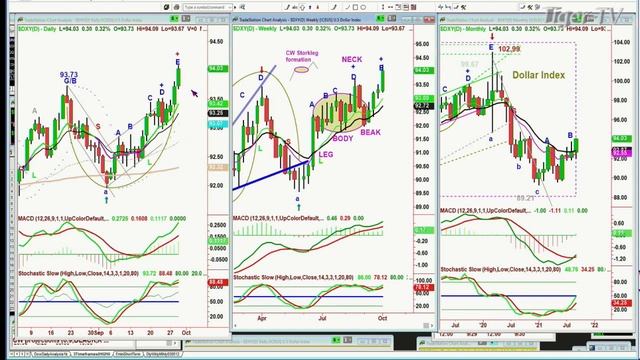Select the abc text annotation tool
640x360 pixels.
pos(295,7)
